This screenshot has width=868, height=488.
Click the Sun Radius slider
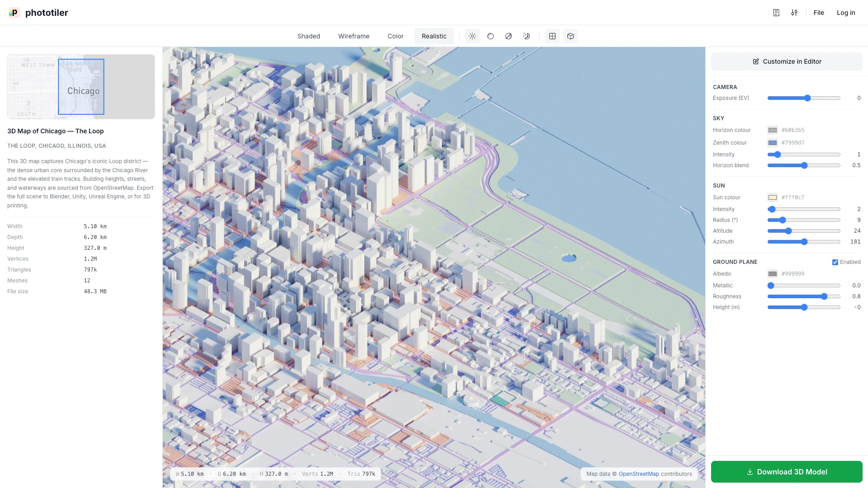click(804, 220)
